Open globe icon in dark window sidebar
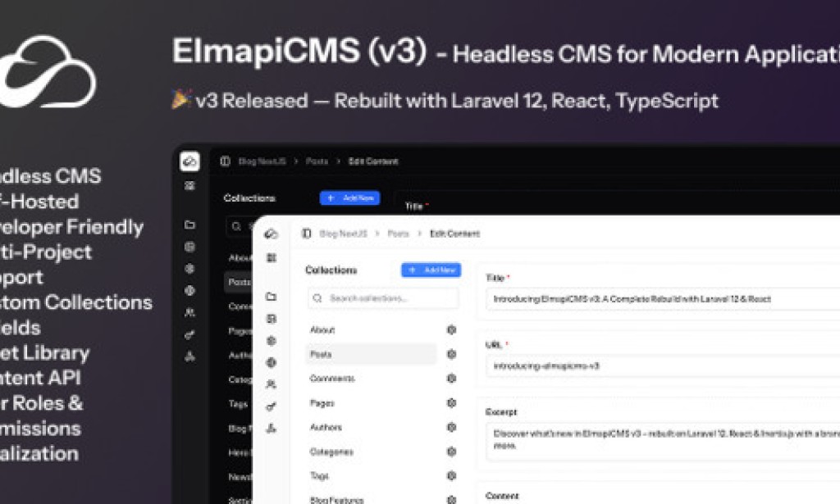The image size is (840, 504). pos(189,291)
